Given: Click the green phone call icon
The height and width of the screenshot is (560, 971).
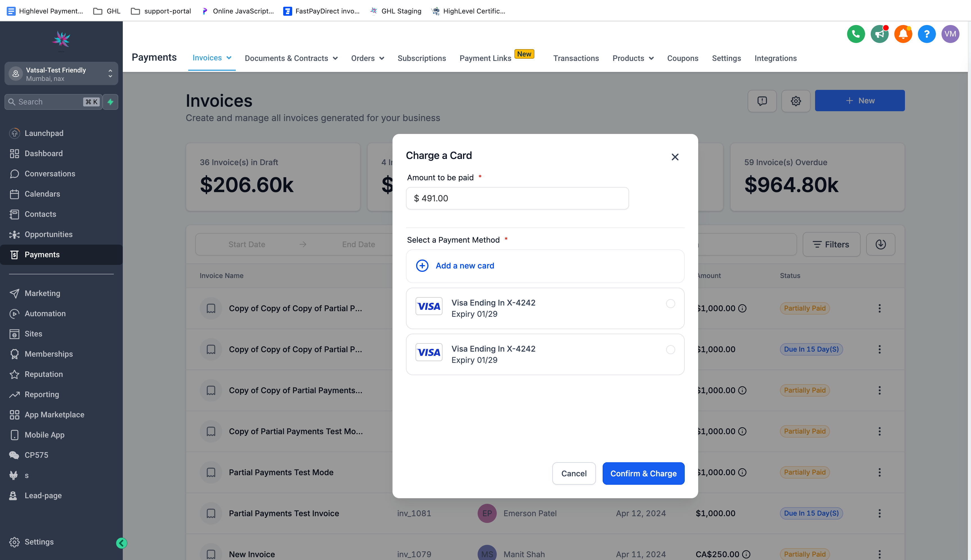Looking at the screenshot, I should click(856, 34).
